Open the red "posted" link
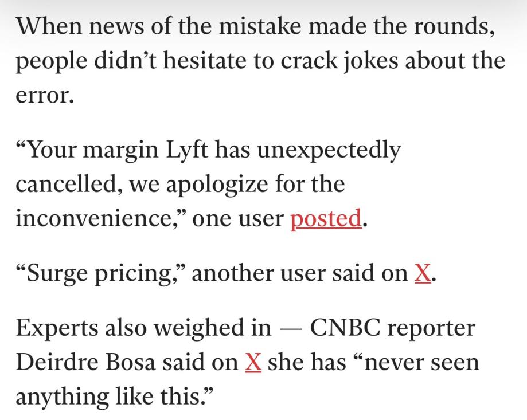The width and height of the screenshot is (527, 420). pos(326,218)
